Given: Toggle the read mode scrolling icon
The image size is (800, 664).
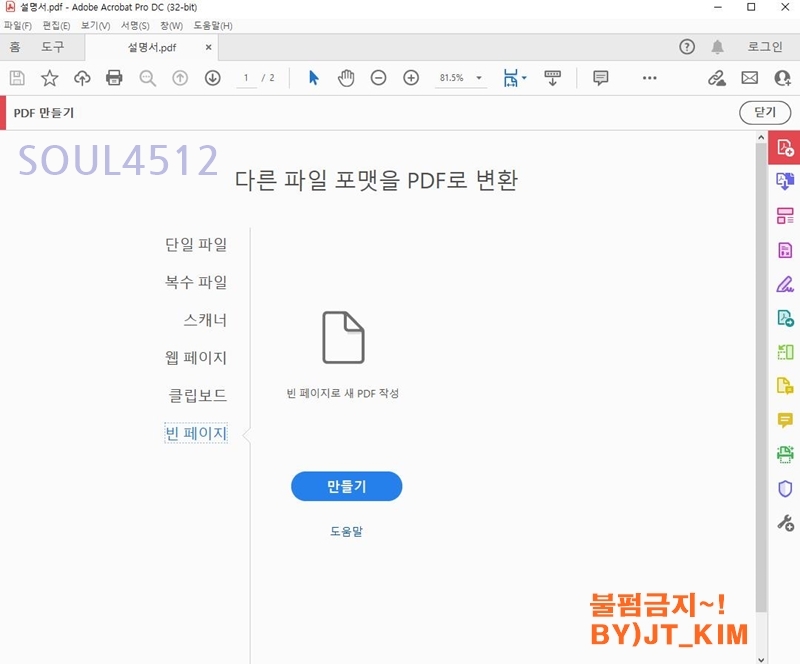Looking at the screenshot, I should [x=553, y=78].
